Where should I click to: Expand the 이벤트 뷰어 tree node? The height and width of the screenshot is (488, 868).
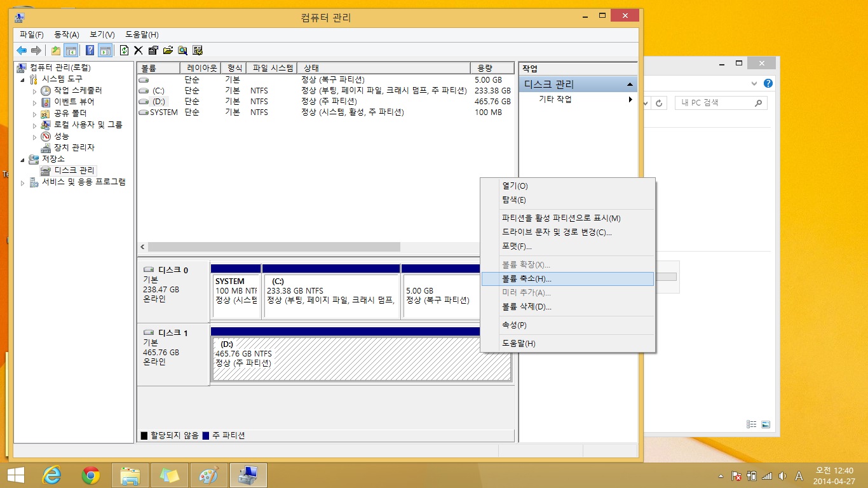(35, 102)
